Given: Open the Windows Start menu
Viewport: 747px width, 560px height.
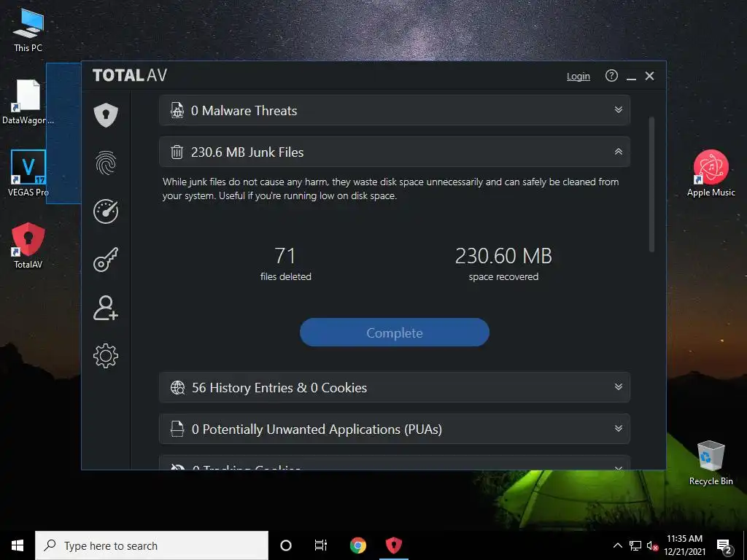Looking at the screenshot, I should (18, 545).
